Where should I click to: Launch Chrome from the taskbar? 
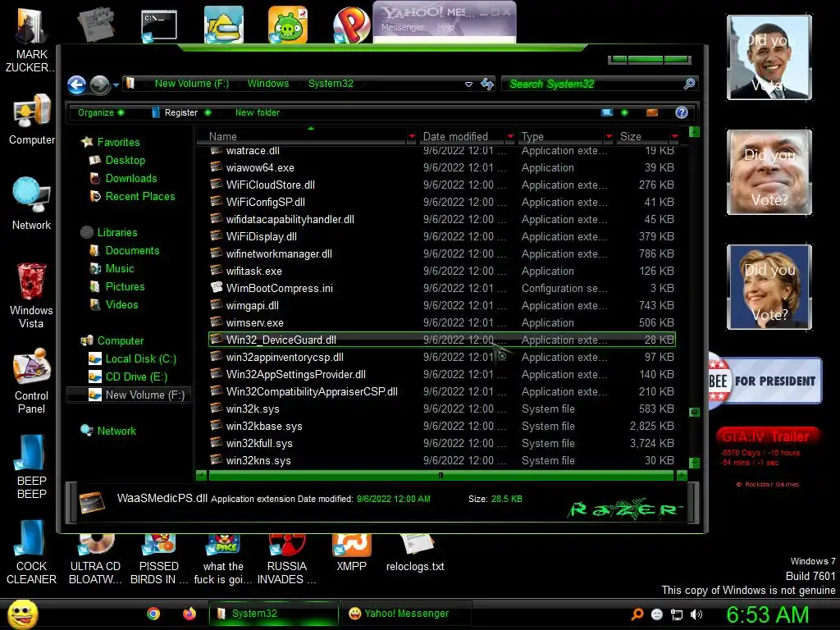(x=153, y=614)
